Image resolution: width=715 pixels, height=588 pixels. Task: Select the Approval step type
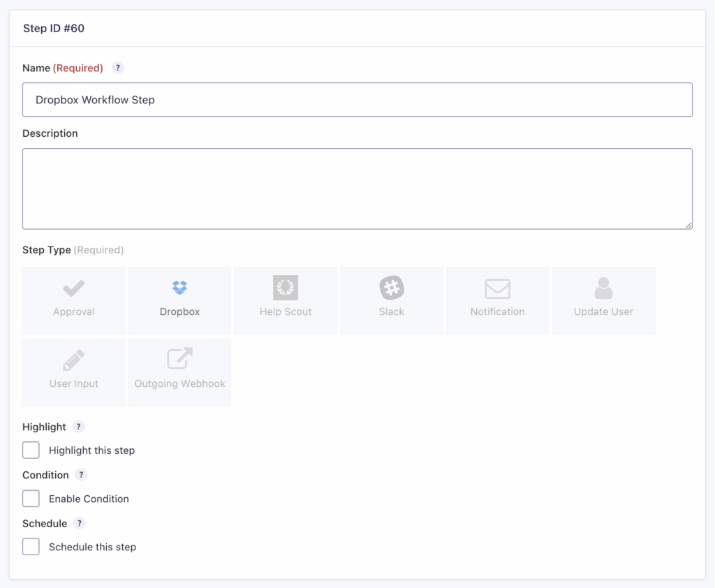(x=73, y=300)
